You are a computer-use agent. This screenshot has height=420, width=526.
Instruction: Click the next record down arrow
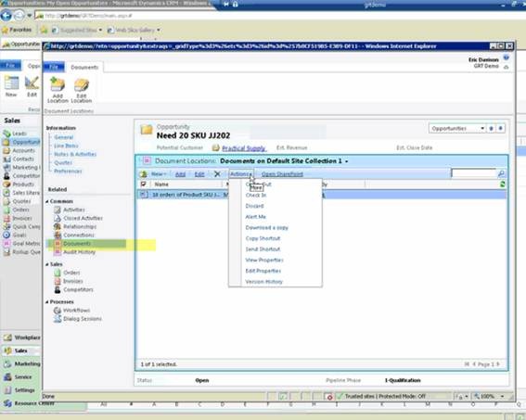pyautogui.click(x=500, y=128)
